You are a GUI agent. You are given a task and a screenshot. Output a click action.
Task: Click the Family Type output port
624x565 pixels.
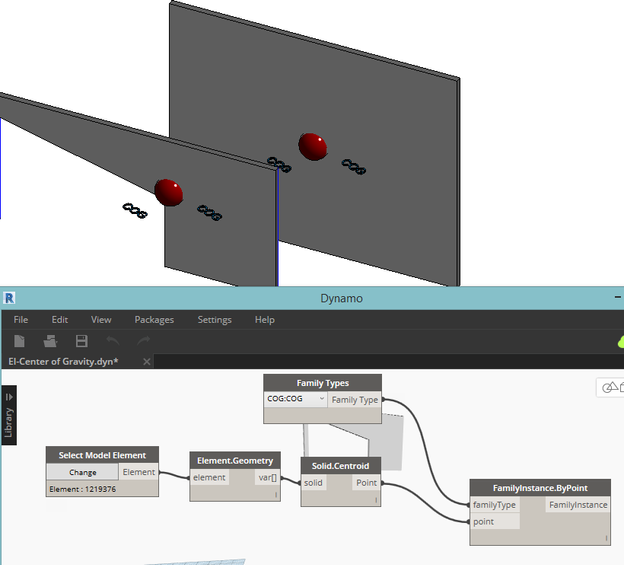pos(355,400)
